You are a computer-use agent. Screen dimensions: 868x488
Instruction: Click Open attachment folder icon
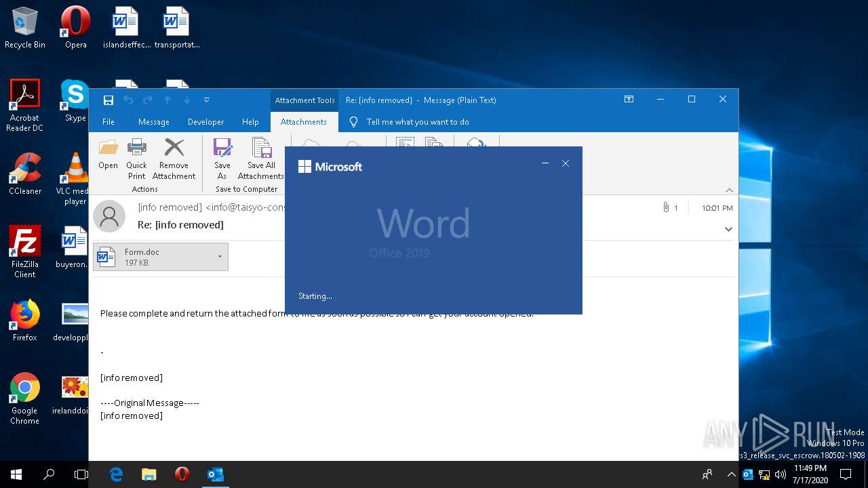click(x=108, y=154)
